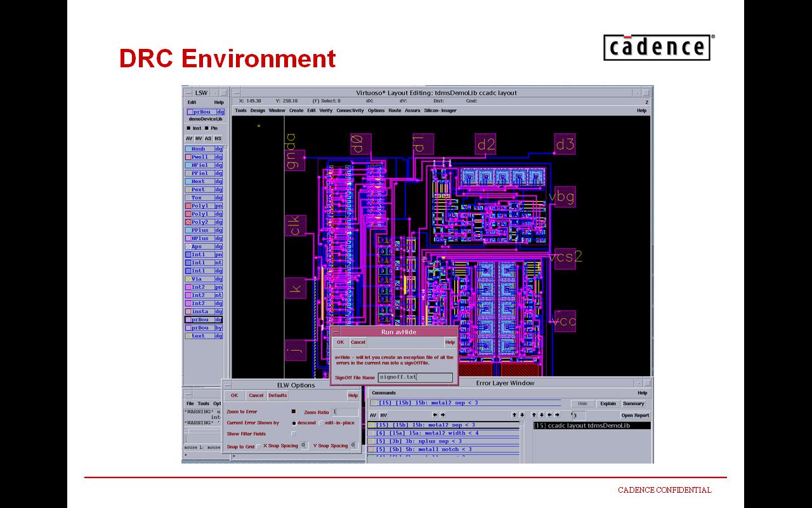Click the Zoom Ratio field
The height and width of the screenshot is (508, 812).
pyautogui.click(x=345, y=412)
